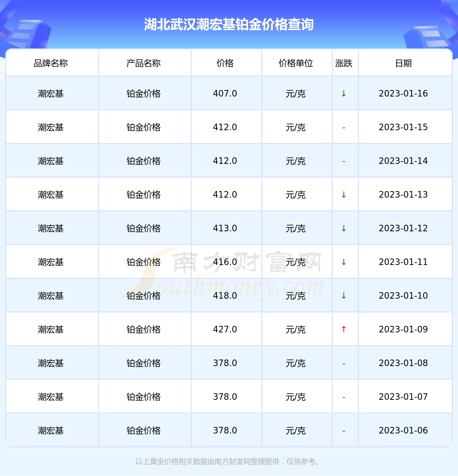This screenshot has width=458, height=476.
Task: Click price 418.0
Action: coord(225,296)
